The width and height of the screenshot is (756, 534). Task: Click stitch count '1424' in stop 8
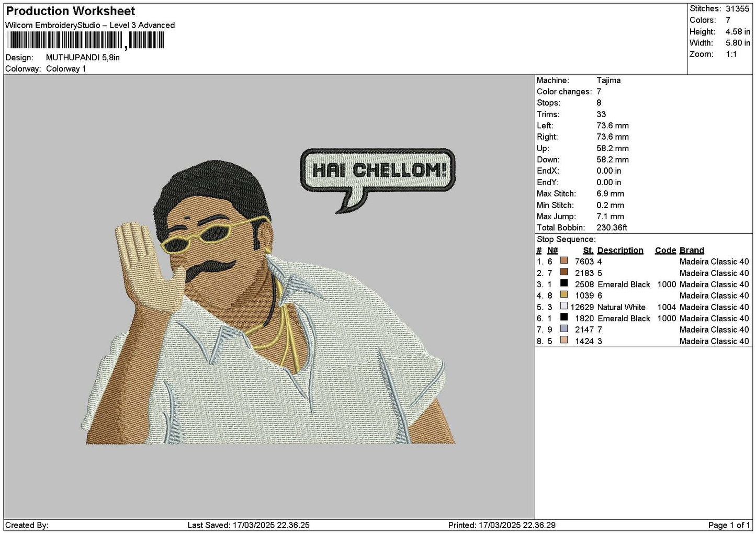pyautogui.click(x=584, y=341)
